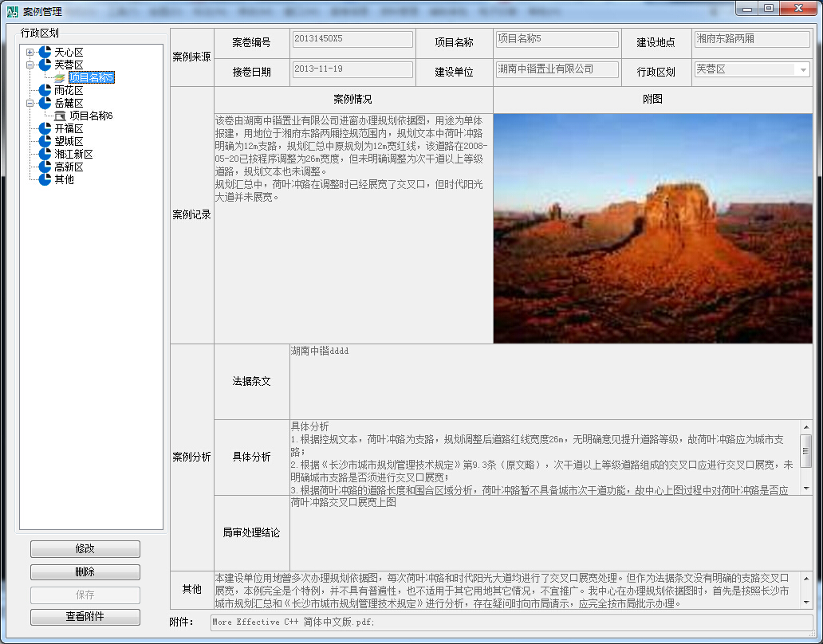The height and width of the screenshot is (644, 823).
Task: Select 湘江新区 in the district tree
Action: (x=73, y=154)
